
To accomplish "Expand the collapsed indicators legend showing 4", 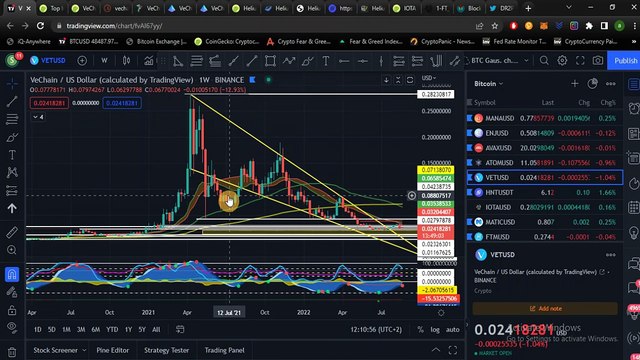I will point(38,117).
